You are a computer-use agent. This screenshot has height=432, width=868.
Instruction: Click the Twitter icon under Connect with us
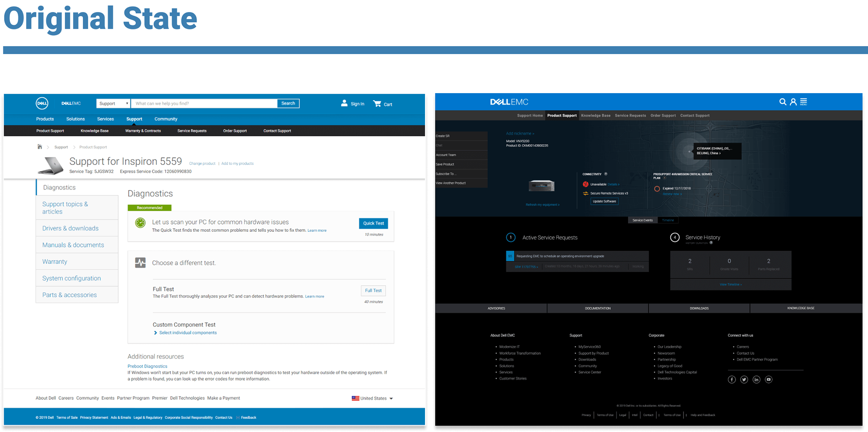point(744,380)
